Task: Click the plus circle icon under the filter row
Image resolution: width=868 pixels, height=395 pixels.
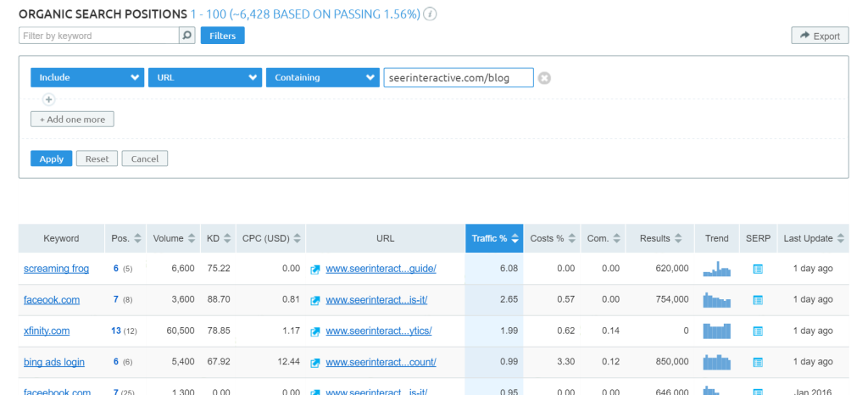Action: [x=48, y=99]
